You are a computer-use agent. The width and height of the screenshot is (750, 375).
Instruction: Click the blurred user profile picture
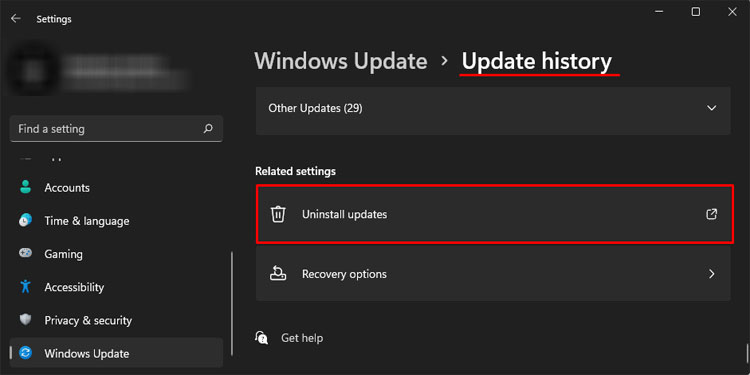(33, 71)
